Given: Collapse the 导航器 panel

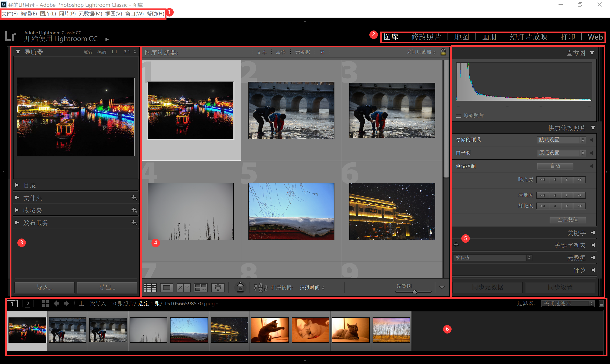Looking at the screenshot, I should (18, 52).
